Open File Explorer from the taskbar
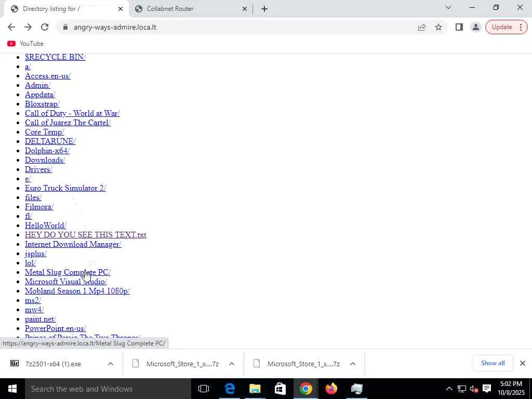 255,389
